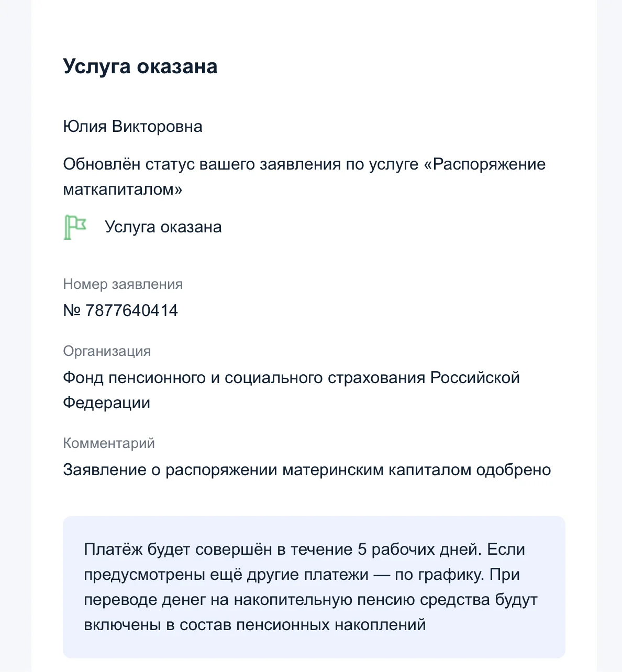Click the "Услуга оказана" status label beside flag

pos(163,227)
